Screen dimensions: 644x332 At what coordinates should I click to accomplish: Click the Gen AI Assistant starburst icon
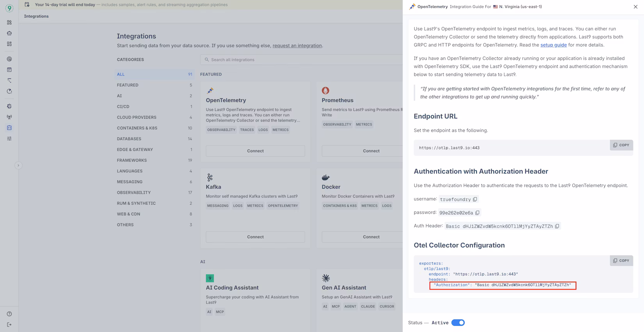pyautogui.click(x=326, y=278)
